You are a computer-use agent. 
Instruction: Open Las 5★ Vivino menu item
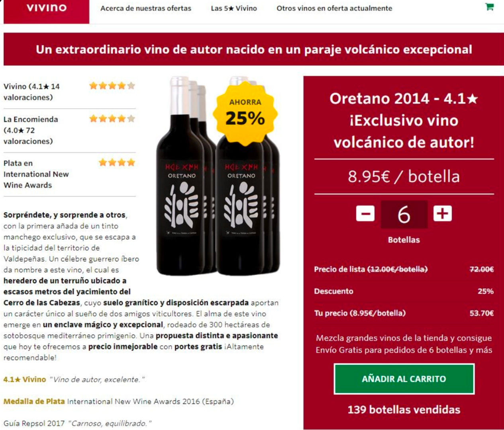click(x=234, y=8)
